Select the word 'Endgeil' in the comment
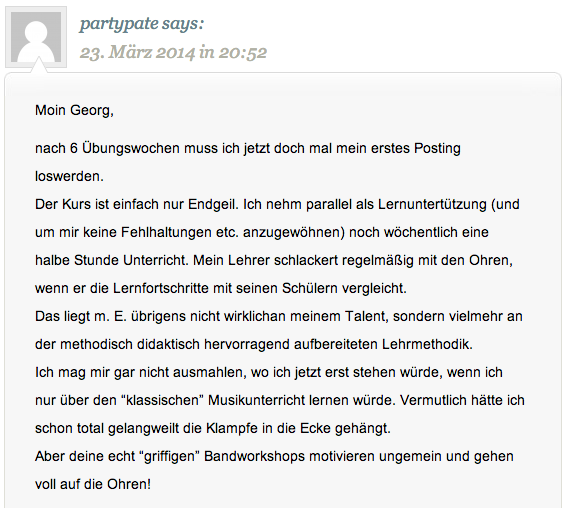 point(212,205)
